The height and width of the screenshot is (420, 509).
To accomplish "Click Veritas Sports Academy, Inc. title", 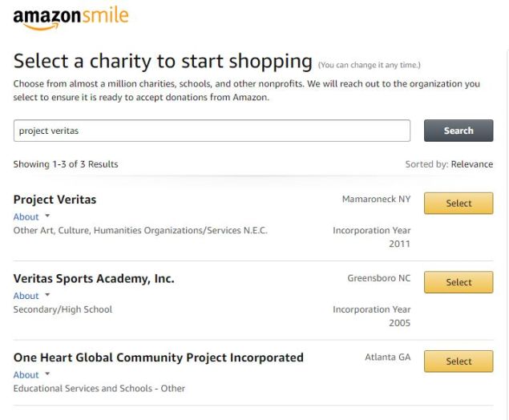I will [94, 279].
